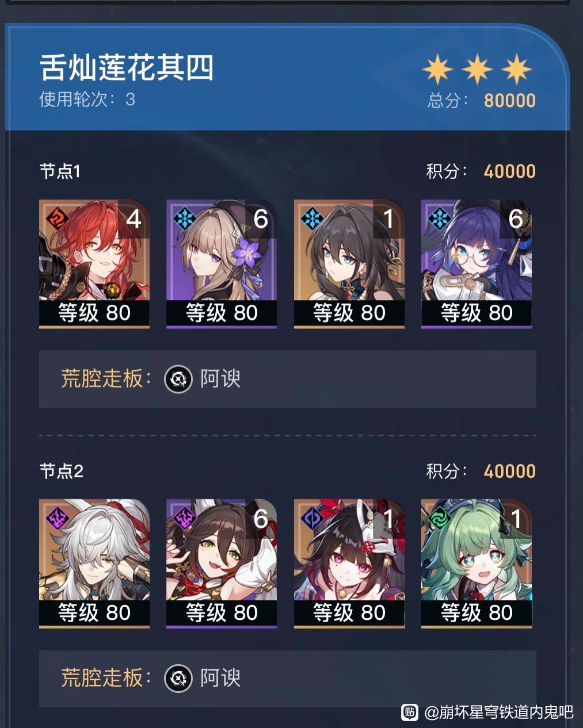Click the 使用轮次: 3 text
Image resolution: width=583 pixels, height=728 pixels.
tap(87, 99)
